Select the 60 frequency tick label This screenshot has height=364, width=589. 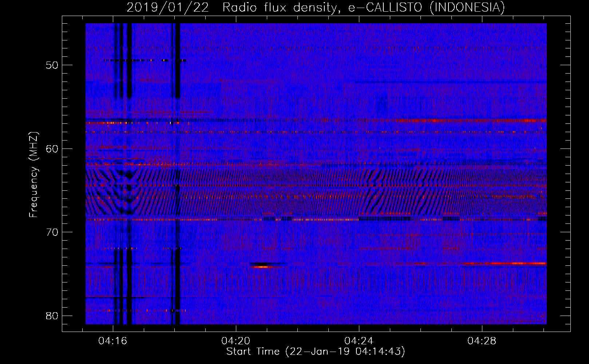point(52,149)
